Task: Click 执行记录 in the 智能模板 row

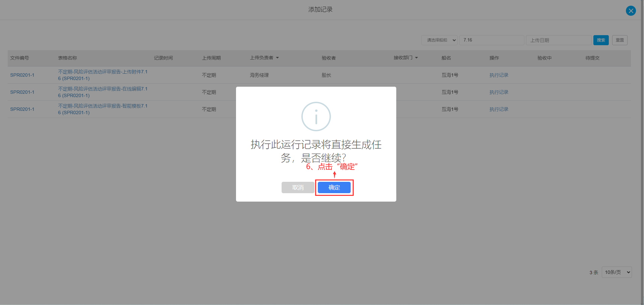Action: pos(499,109)
